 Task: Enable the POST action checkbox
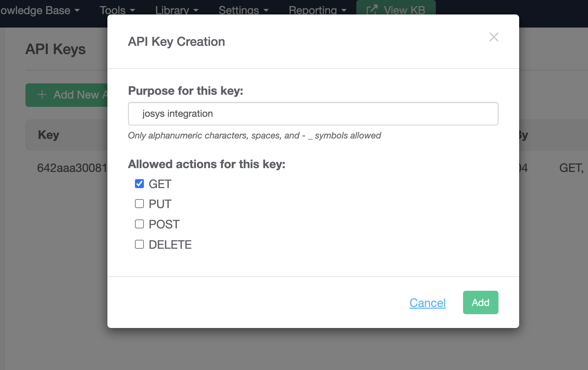coord(139,224)
